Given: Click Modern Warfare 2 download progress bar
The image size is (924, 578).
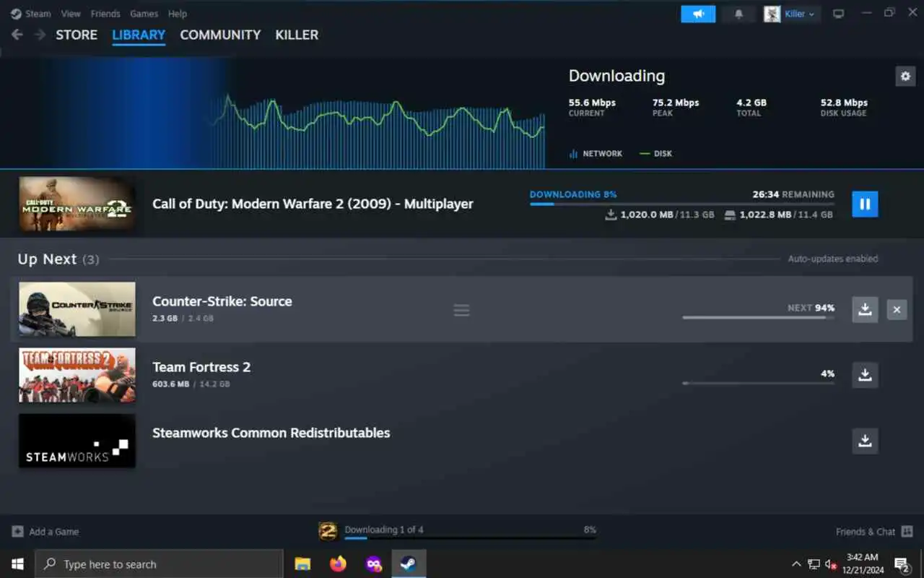Looking at the screenshot, I should click(x=681, y=204).
